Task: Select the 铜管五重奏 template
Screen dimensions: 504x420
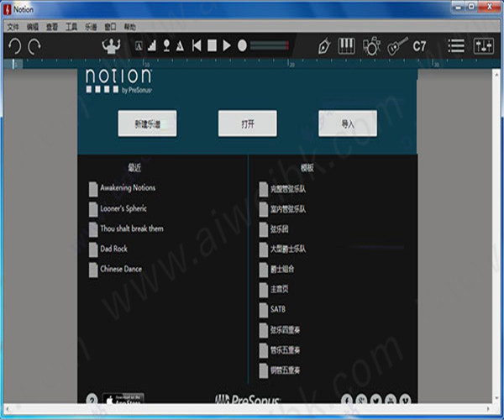Action: (280, 370)
